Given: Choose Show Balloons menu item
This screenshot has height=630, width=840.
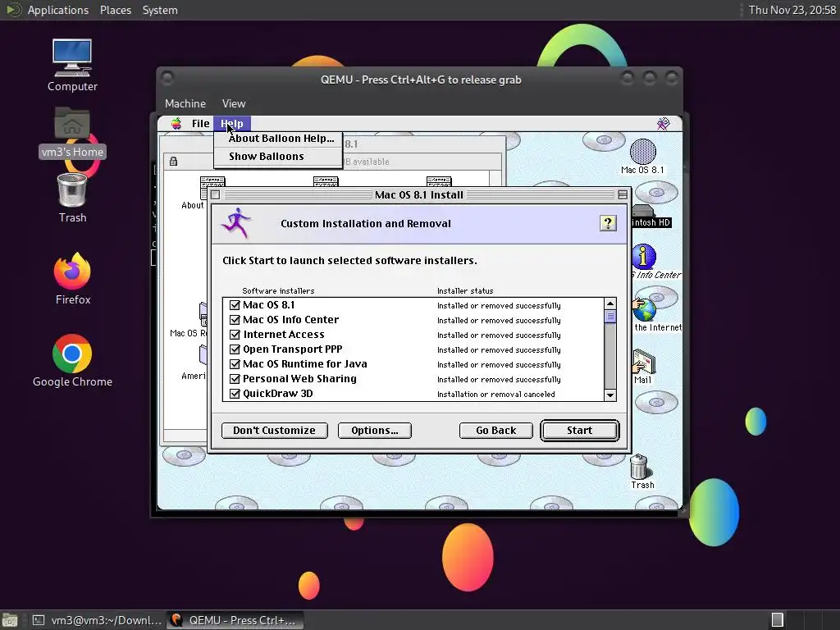Looking at the screenshot, I should click(278, 157).
